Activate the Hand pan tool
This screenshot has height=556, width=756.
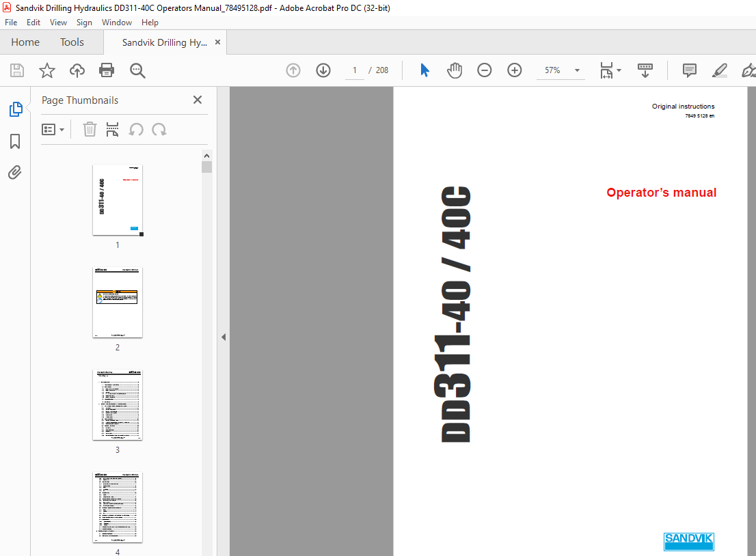(x=454, y=70)
